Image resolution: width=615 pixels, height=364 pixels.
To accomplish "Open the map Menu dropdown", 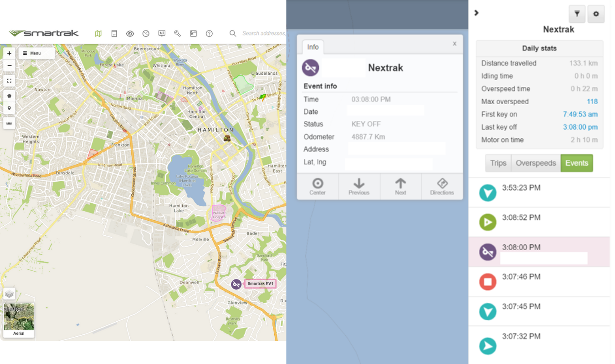I will click(x=36, y=53).
